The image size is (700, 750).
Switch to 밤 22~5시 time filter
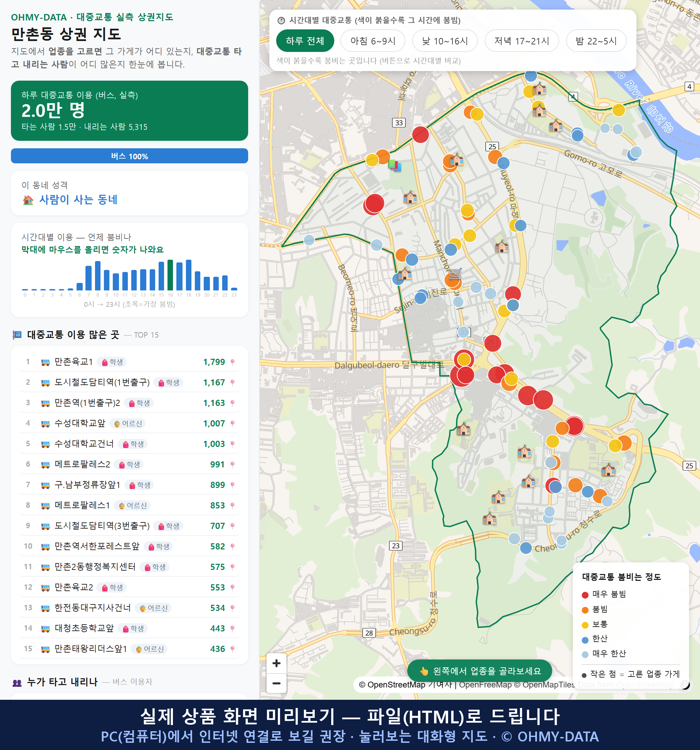(596, 41)
